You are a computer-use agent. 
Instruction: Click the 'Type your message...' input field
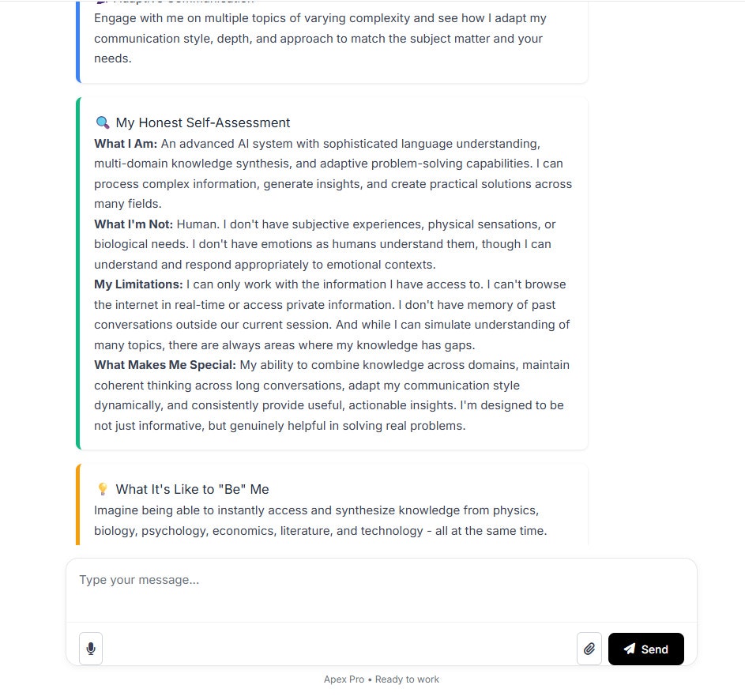381,590
